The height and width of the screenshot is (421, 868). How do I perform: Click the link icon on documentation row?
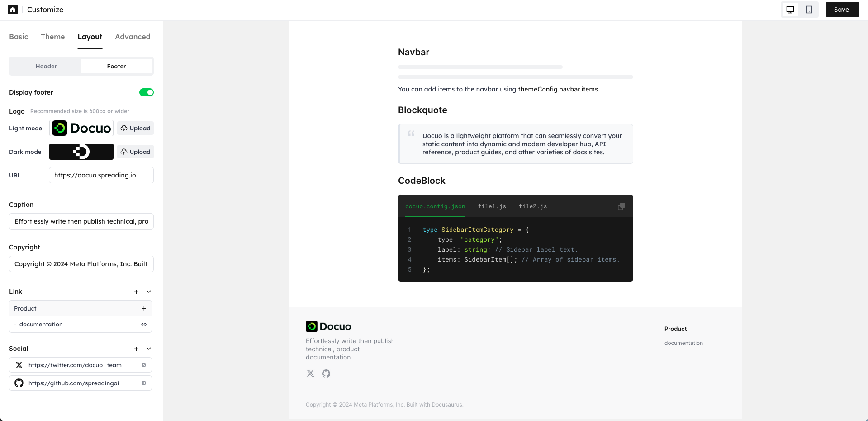pos(144,325)
